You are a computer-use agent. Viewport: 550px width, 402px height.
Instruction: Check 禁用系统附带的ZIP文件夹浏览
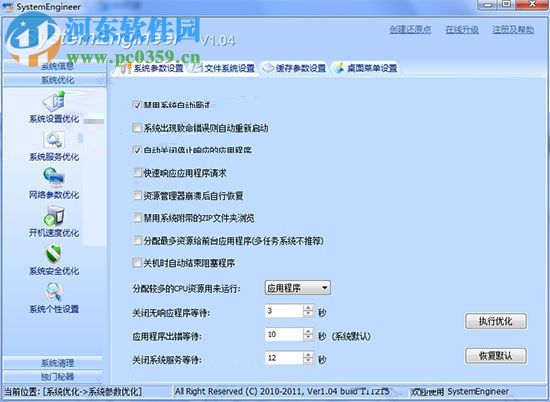point(137,218)
